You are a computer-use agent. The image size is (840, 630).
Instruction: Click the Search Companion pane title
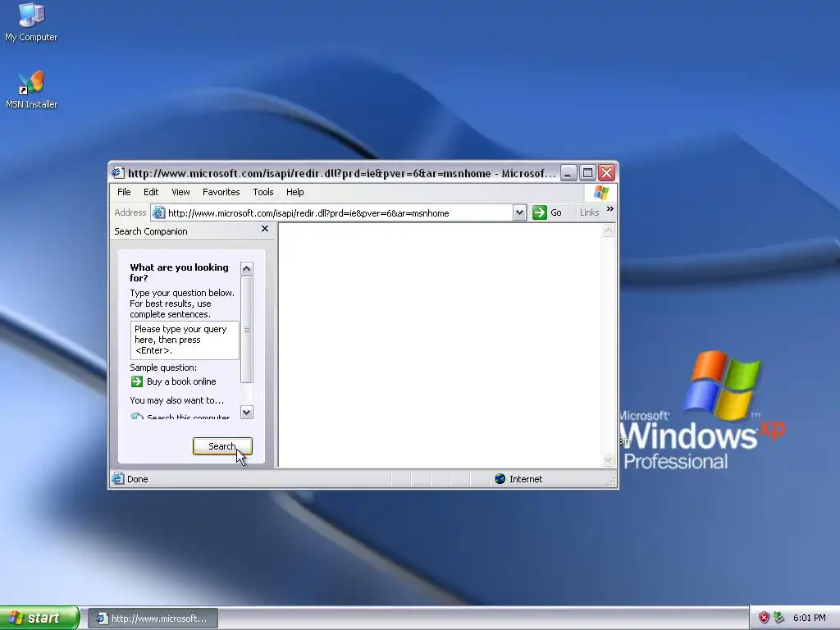[x=151, y=231]
